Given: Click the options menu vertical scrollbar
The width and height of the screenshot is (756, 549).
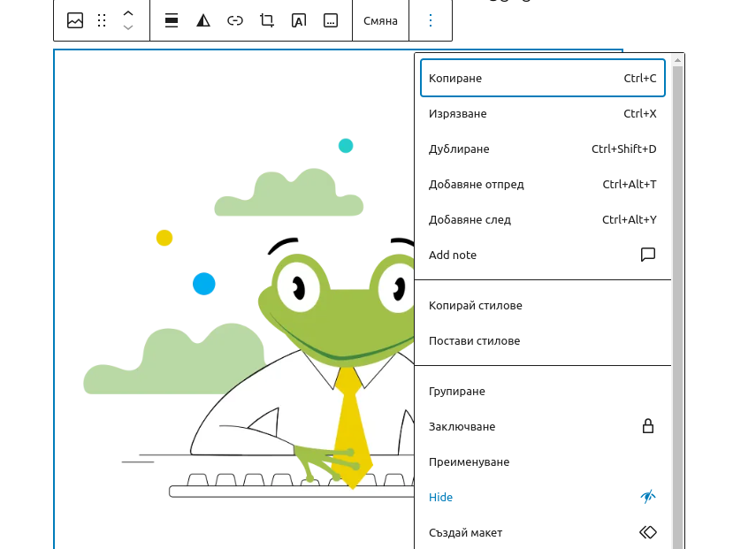Looking at the screenshot, I should [x=677, y=301].
